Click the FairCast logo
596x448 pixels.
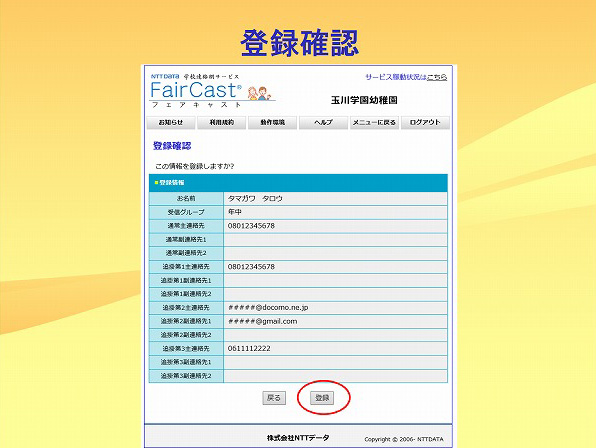point(196,90)
